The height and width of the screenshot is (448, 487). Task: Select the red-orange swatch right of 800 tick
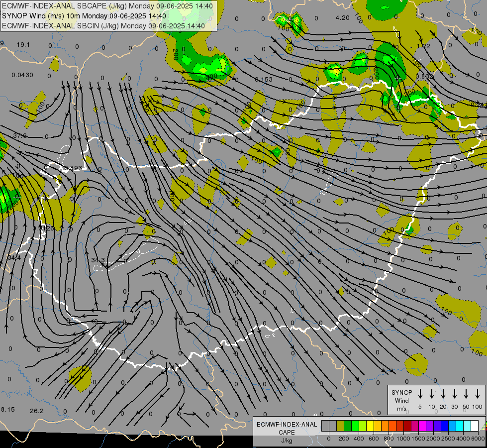pyautogui.click(x=392, y=426)
